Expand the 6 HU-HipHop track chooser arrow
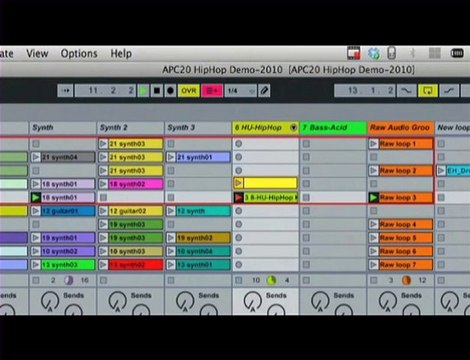 tap(293, 128)
